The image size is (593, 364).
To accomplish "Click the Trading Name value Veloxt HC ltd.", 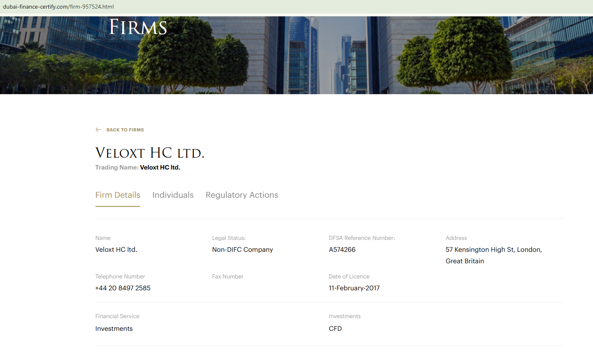I will pyautogui.click(x=160, y=167).
